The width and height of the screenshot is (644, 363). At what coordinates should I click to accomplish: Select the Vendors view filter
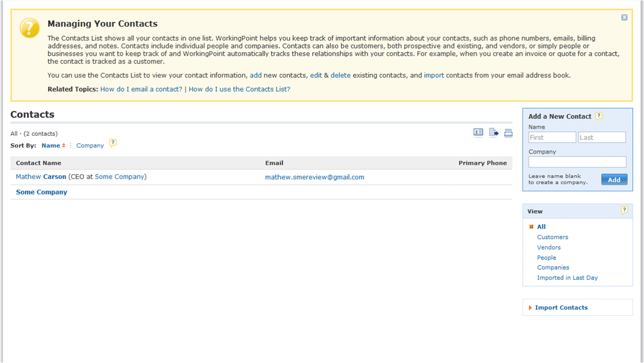click(549, 247)
